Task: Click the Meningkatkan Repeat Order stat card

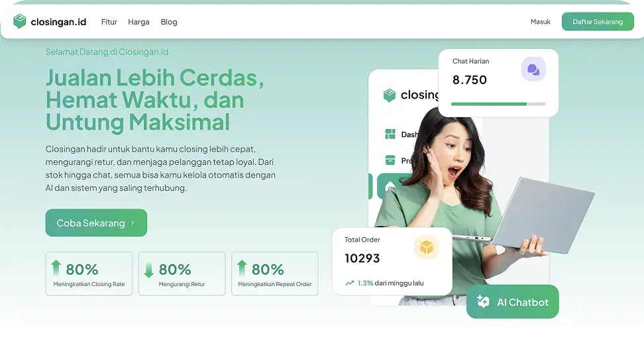Action: coord(275,273)
